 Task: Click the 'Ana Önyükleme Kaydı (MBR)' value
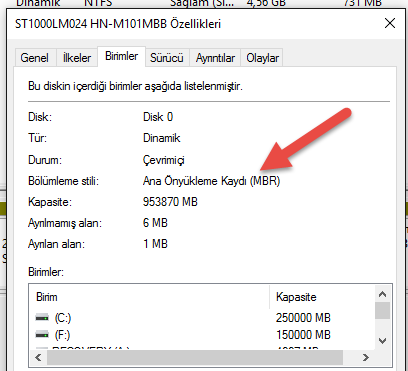pyautogui.click(x=211, y=181)
